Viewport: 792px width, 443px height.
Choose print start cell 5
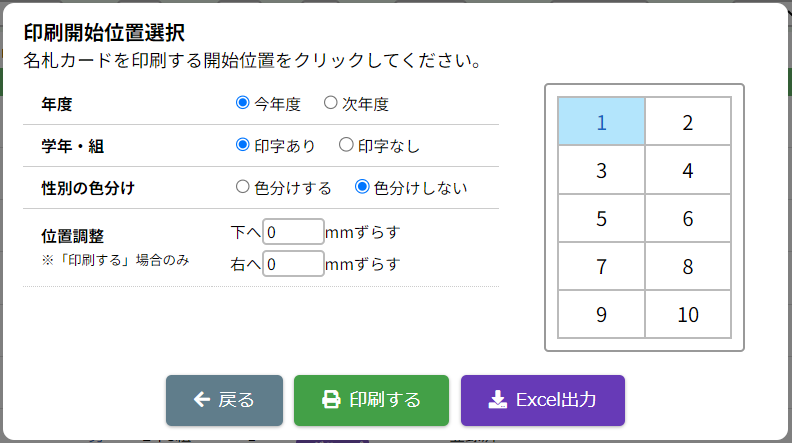[601, 219]
